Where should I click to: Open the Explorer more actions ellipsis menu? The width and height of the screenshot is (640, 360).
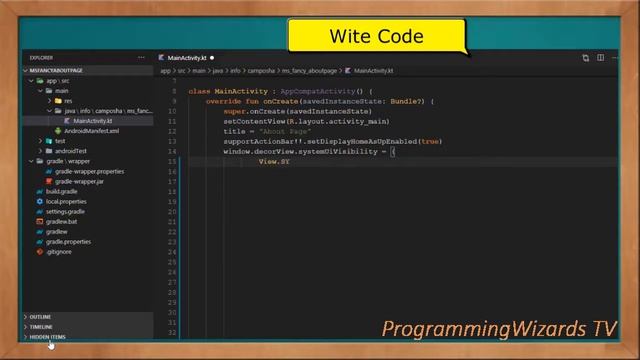(141, 58)
